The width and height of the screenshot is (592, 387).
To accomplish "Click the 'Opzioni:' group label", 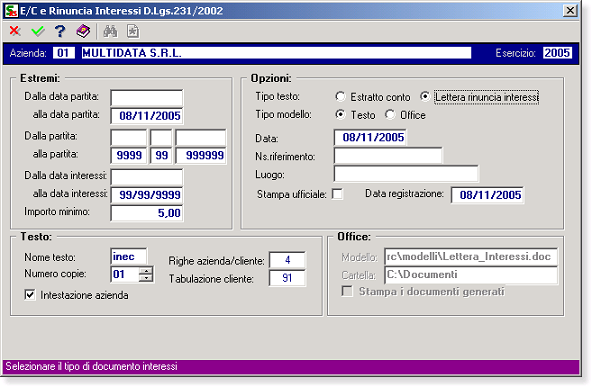I will (x=271, y=78).
